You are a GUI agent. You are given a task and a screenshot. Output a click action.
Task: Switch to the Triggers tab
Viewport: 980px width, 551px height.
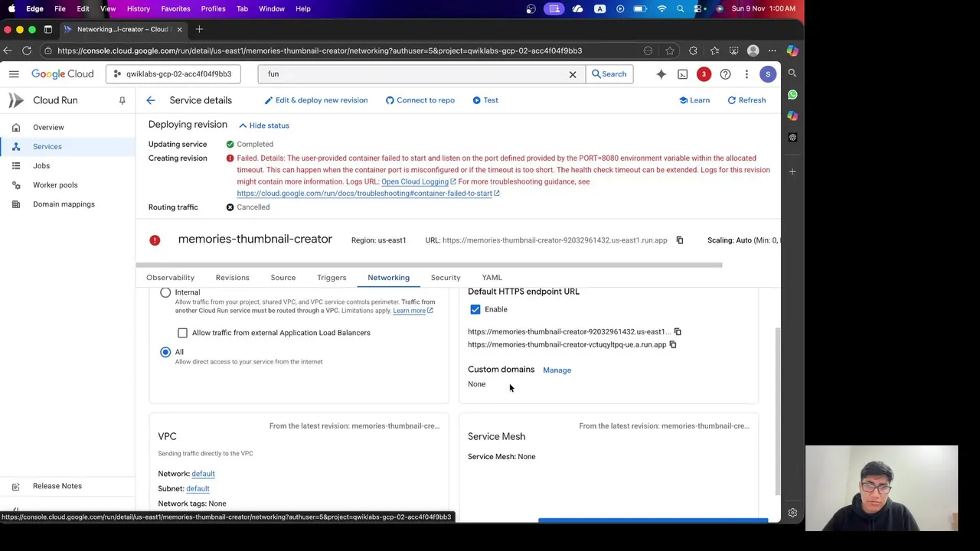pos(332,278)
